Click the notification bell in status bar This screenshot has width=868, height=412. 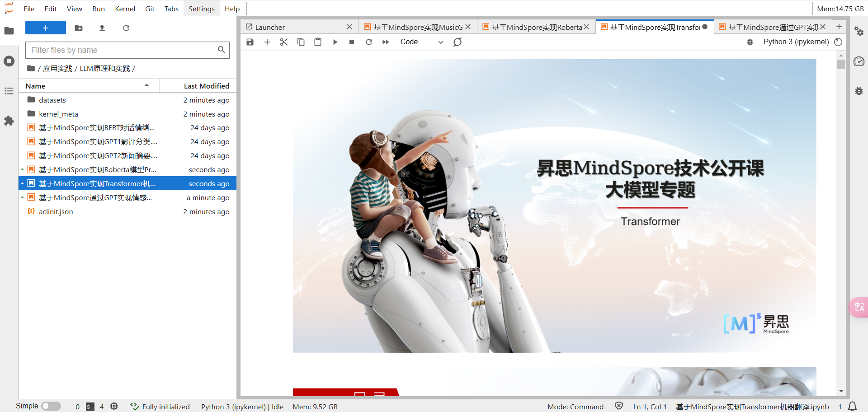coord(852,407)
